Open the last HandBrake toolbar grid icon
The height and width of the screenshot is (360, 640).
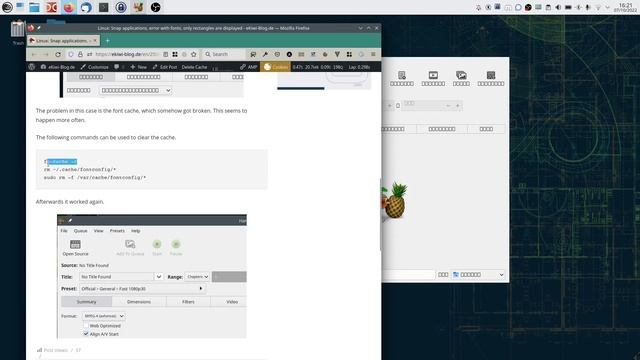pos(491,78)
